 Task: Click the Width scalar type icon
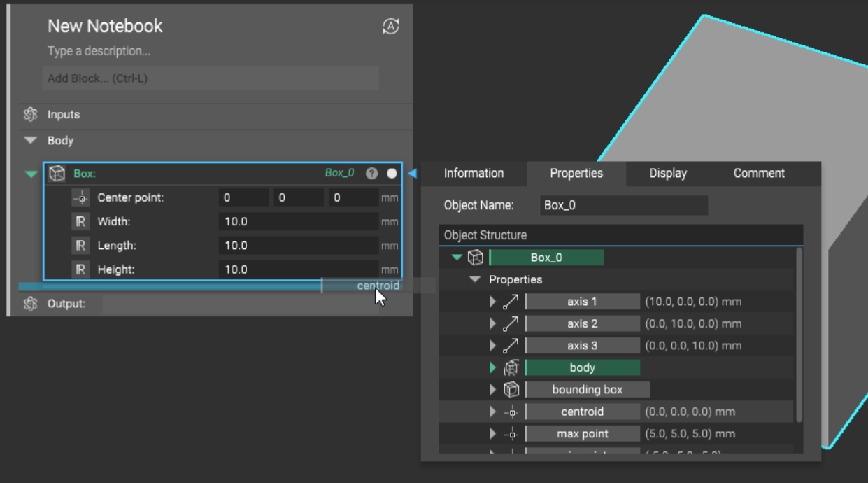pos(81,222)
